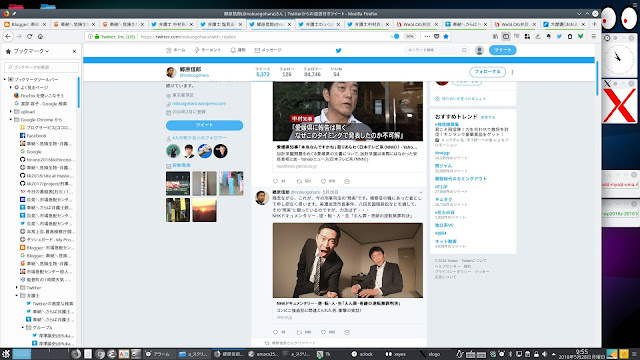Click the blue Twitter bird extension icon
The image size is (640, 360).
tap(559, 36)
